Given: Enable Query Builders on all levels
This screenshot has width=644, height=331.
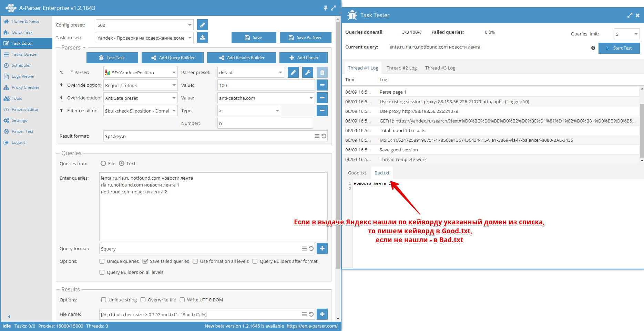Looking at the screenshot, I should point(102,272).
